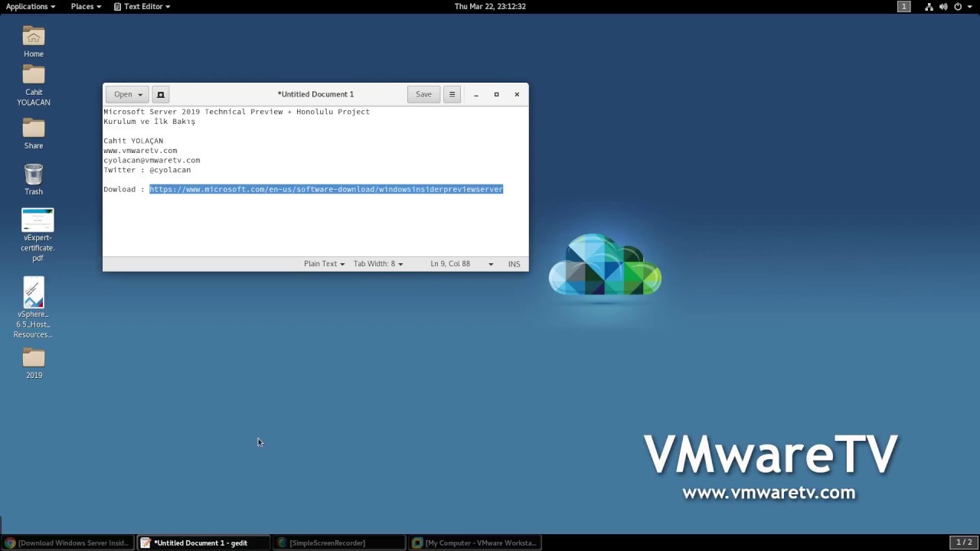Screen dimensions: 980x551
Task: Click the line 'www.vmwaretv.com' in editor
Action: tap(140, 151)
